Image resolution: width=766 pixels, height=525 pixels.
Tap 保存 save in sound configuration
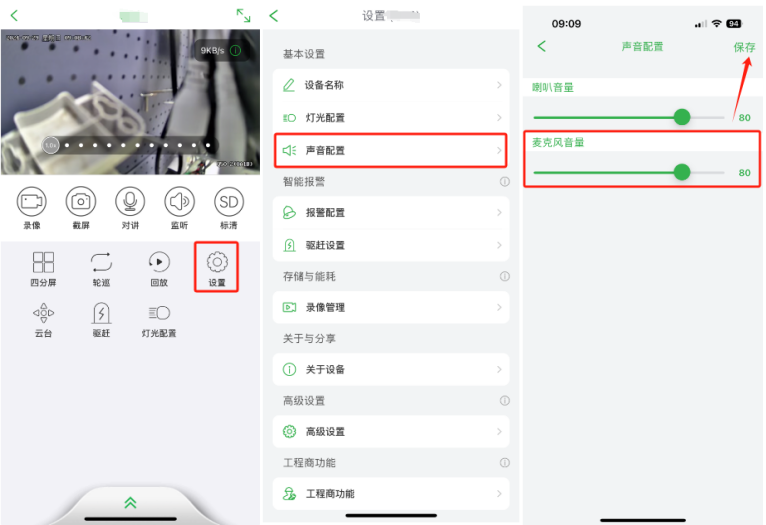pos(744,47)
